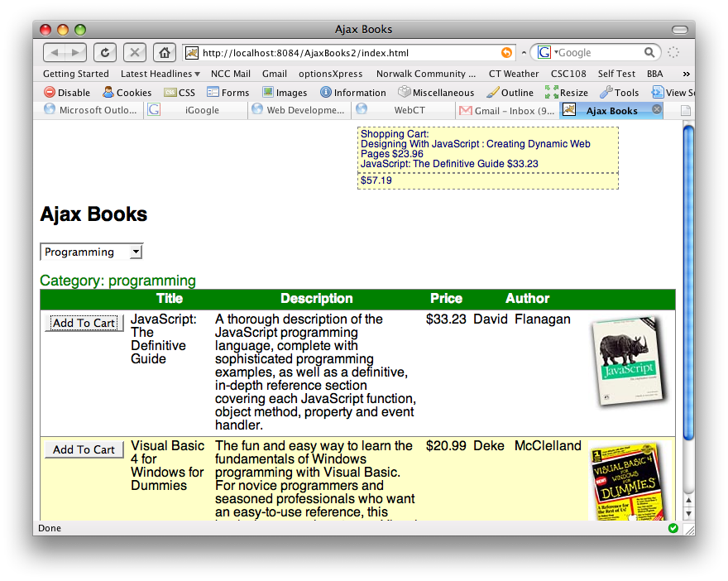Open the address bar history dropdown arrow

(524, 53)
